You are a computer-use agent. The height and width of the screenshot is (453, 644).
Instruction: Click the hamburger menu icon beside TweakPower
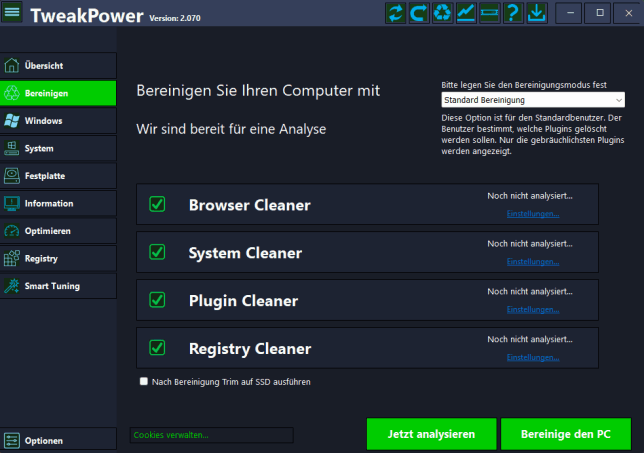click(13, 14)
